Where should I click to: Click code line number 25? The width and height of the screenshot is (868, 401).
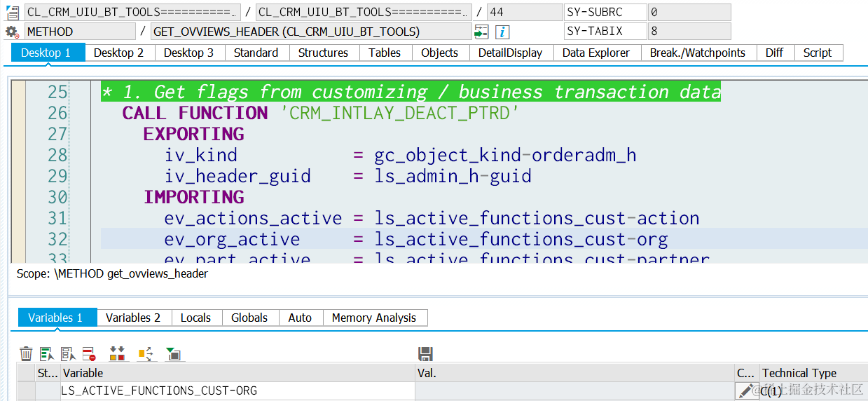(x=57, y=92)
